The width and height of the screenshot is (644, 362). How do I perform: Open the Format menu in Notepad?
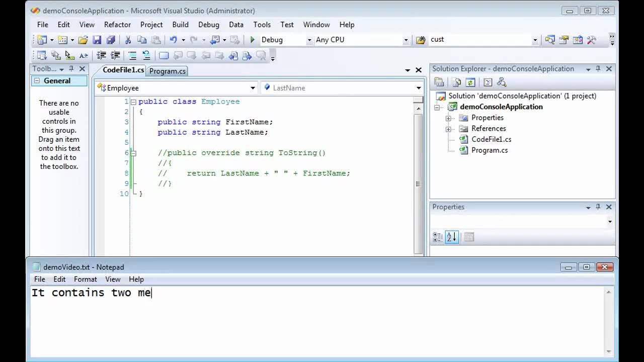[85, 279]
